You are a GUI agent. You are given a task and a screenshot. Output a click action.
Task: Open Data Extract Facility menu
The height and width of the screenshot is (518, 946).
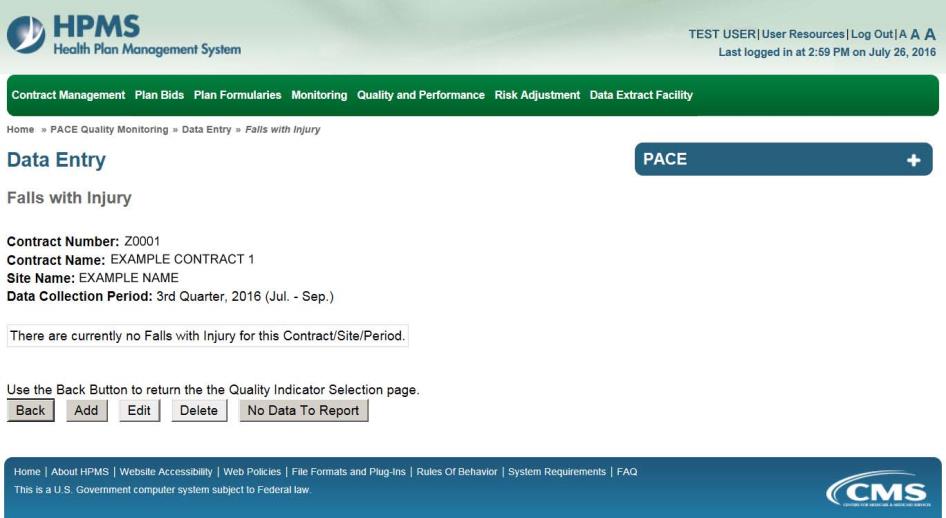click(641, 95)
